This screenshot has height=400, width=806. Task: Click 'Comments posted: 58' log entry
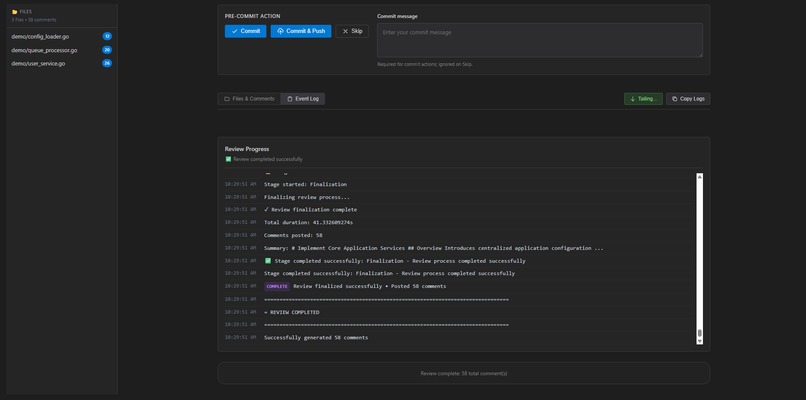[x=293, y=235]
